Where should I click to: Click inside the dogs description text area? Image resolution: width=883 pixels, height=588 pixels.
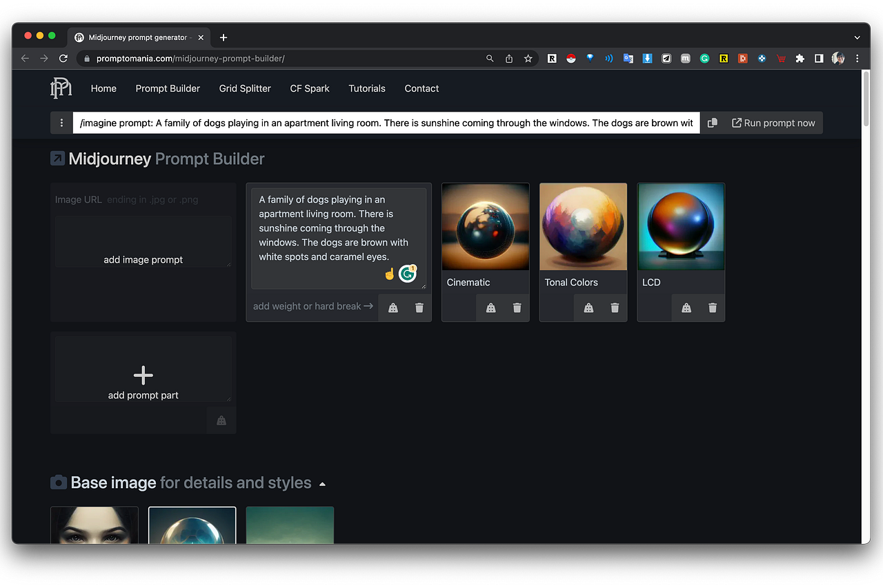[339, 239]
